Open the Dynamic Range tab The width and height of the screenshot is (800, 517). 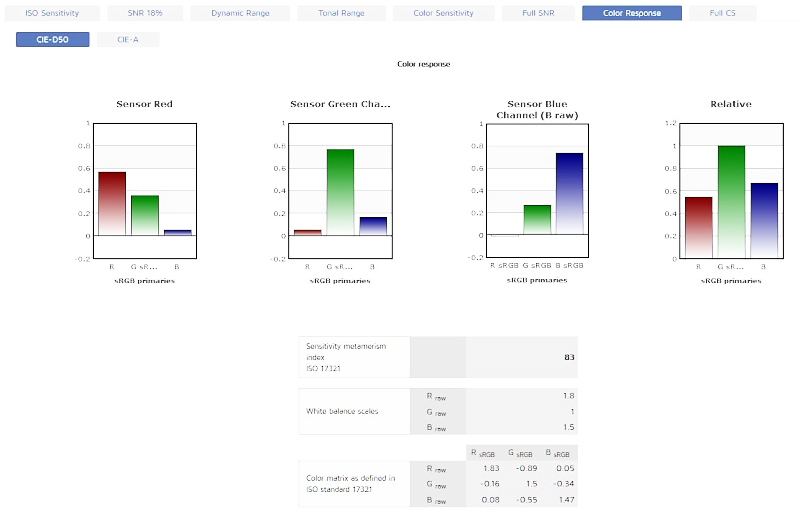pyautogui.click(x=240, y=13)
